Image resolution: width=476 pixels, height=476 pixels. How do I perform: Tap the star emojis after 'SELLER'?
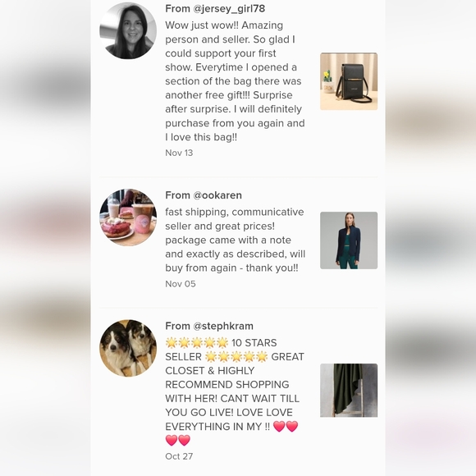tap(236, 357)
